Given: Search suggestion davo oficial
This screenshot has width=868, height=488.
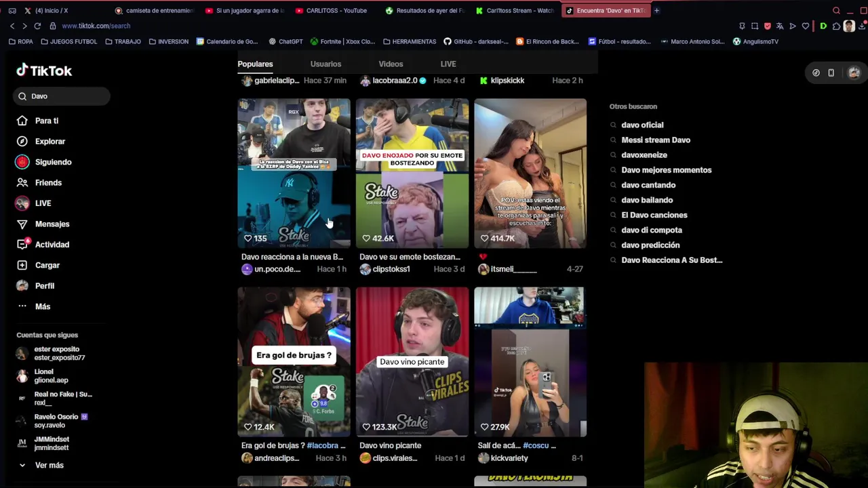Looking at the screenshot, I should pos(642,125).
